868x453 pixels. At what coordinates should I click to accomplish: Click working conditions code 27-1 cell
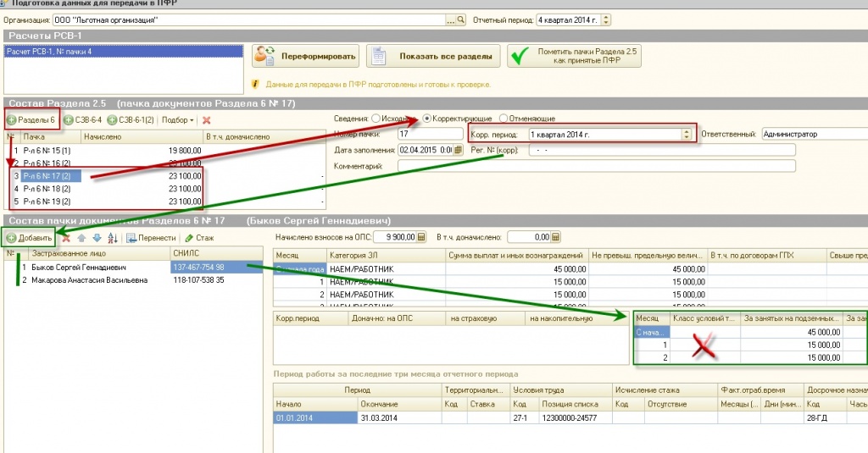point(524,417)
